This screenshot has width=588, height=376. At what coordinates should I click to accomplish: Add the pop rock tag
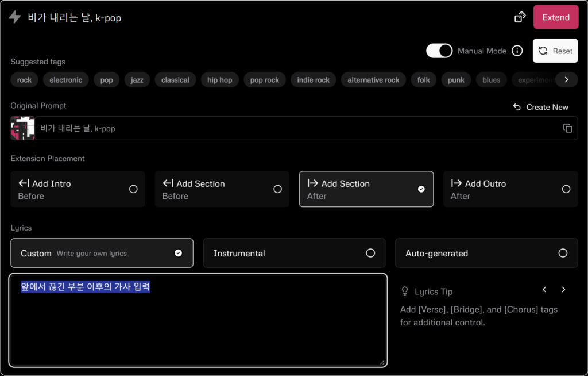(x=265, y=80)
